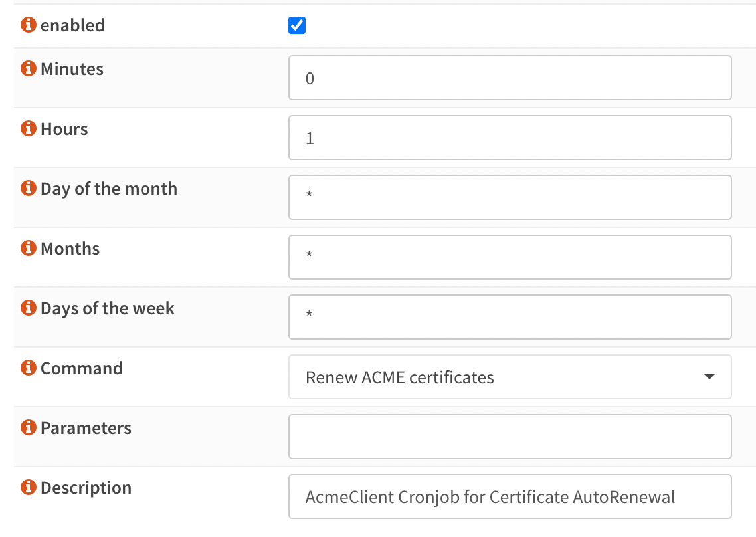Click the info icon beside Day of the month
This screenshot has height=537, width=756.
[x=27, y=188]
